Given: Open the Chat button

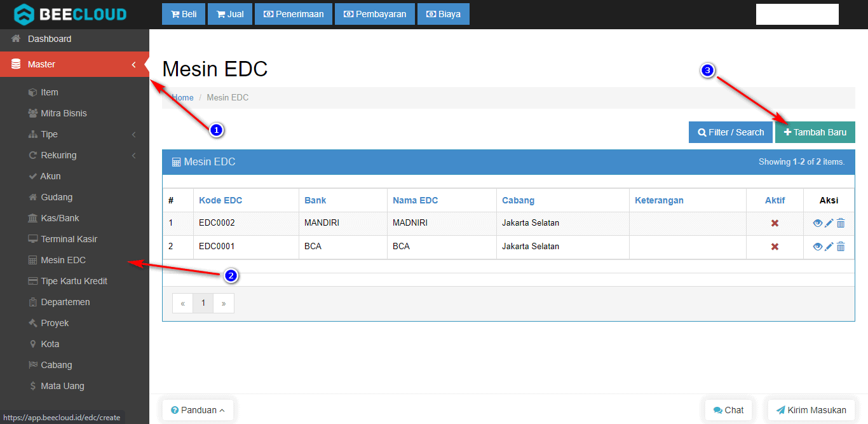Looking at the screenshot, I should click(x=728, y=410).
